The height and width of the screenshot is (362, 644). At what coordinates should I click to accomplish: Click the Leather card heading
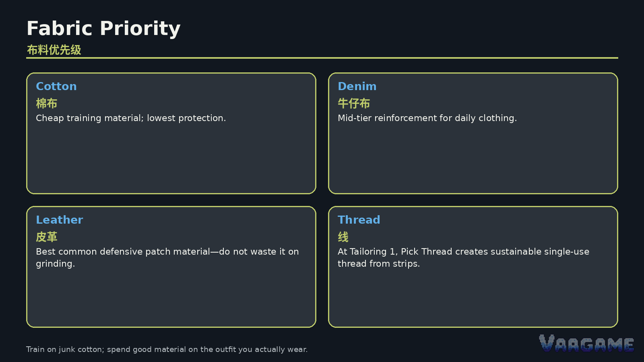[x=60, y=220]
